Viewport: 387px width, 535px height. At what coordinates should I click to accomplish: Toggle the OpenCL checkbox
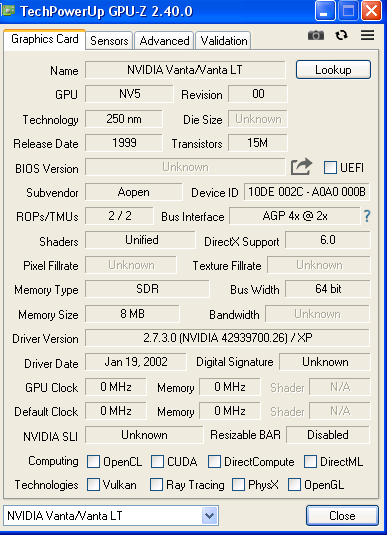coord(93,461)
